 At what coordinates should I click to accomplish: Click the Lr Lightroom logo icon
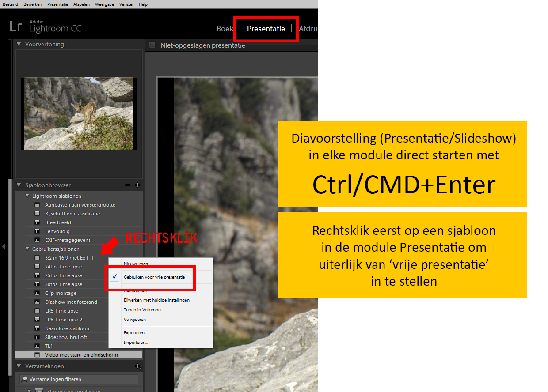[15, 26]
